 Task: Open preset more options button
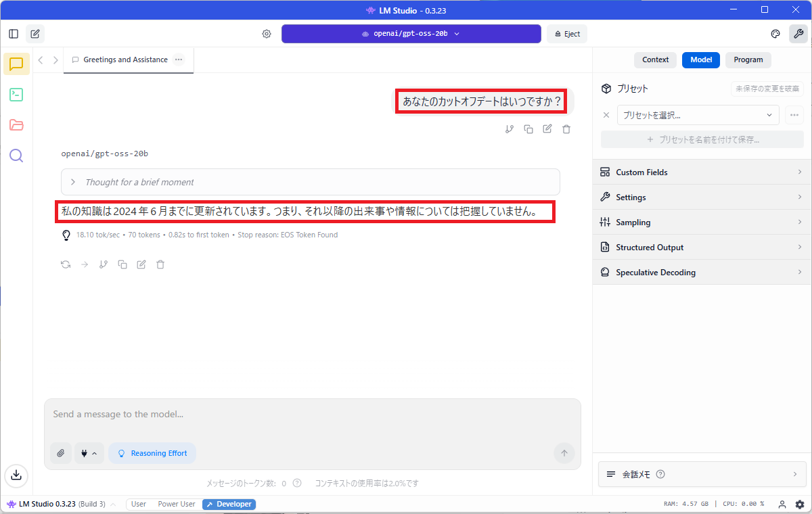(x=794, y=115)
